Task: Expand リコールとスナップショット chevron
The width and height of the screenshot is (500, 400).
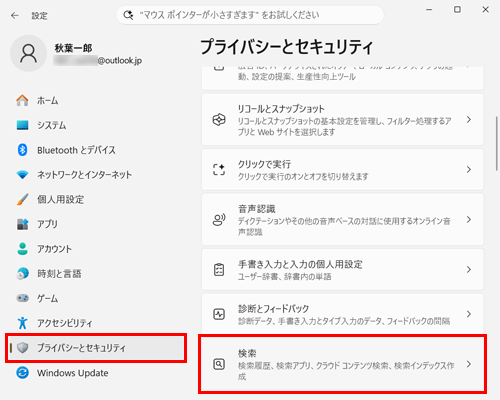Action: click(469, 119)
